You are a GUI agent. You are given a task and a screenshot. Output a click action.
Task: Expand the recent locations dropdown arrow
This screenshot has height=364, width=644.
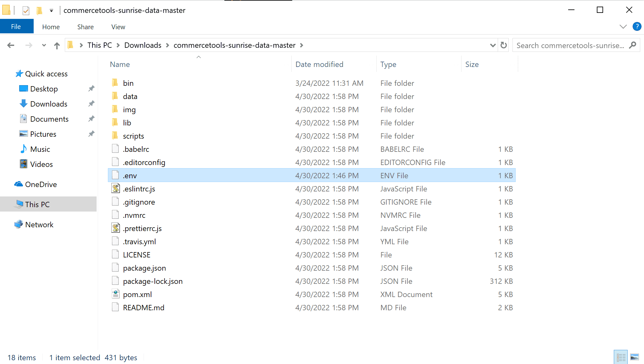[x=44, y=45]
